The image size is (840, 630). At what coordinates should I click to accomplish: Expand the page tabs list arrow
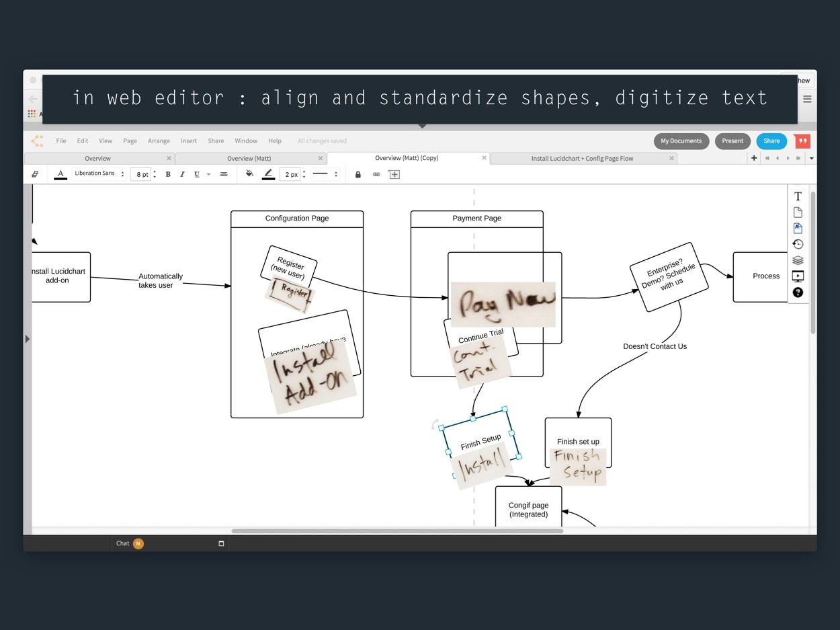point(811,159)
